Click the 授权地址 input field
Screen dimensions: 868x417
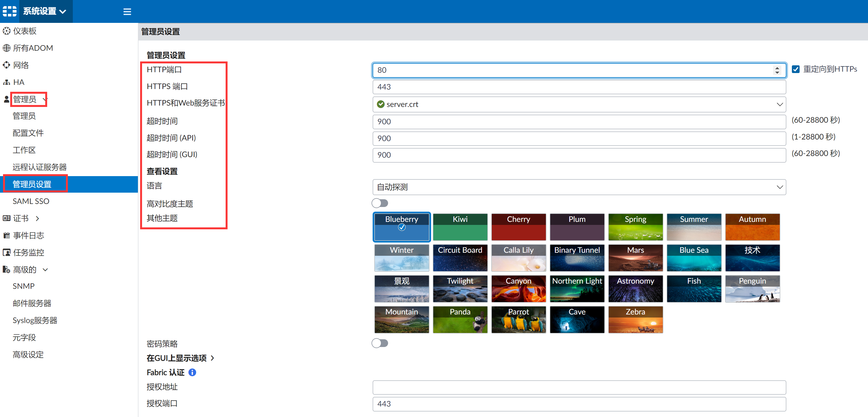point(579,387)
